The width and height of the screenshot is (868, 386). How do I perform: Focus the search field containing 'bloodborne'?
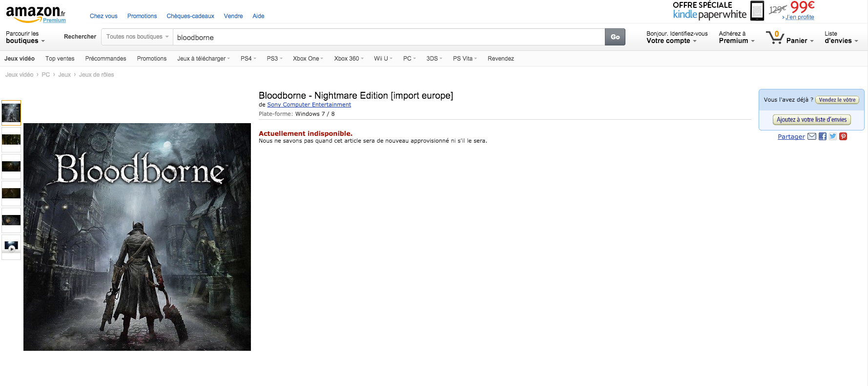click(x=389, y=37)
